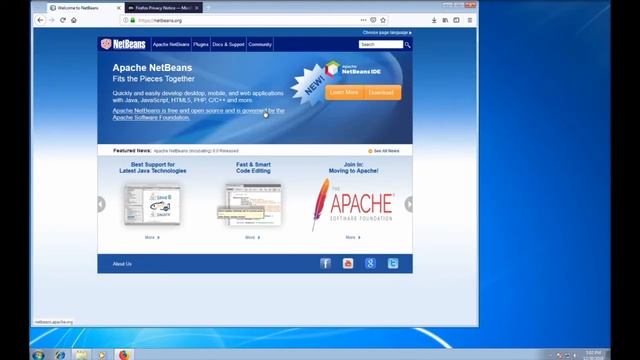This screenshot has width=640, height=360.
Task: Click the green padlock in address bar
Action: tap(133, 20)
